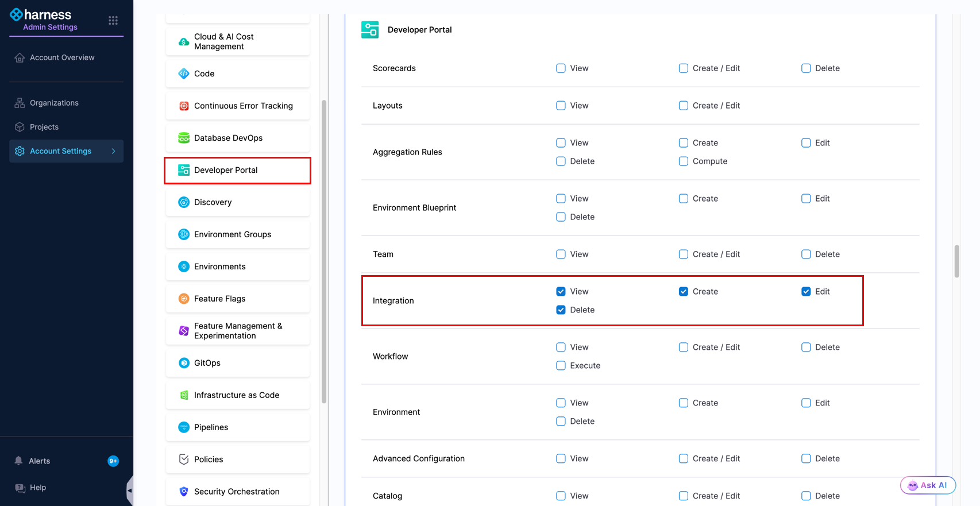Viewport: 980px width, 506px height.
Task: Open Projects from the sidebar
Action: click(x=66, y=127)
